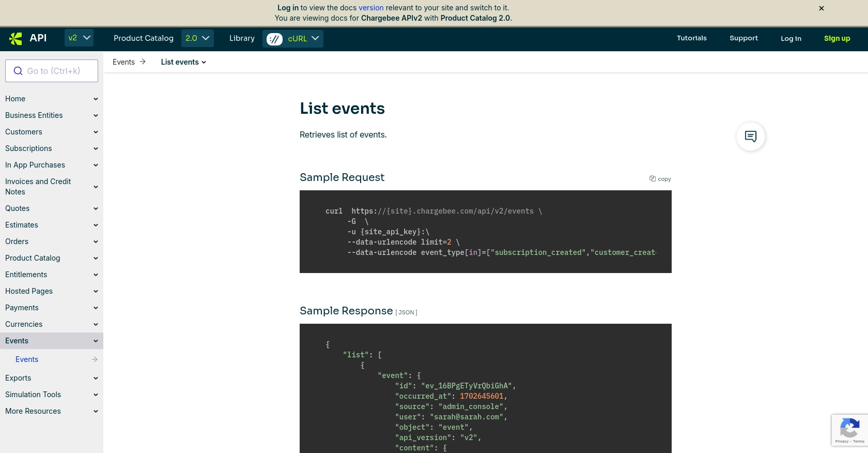Open Exports in the sidebar
This screenshot has height=453, width=868.
tap(18, 378)
